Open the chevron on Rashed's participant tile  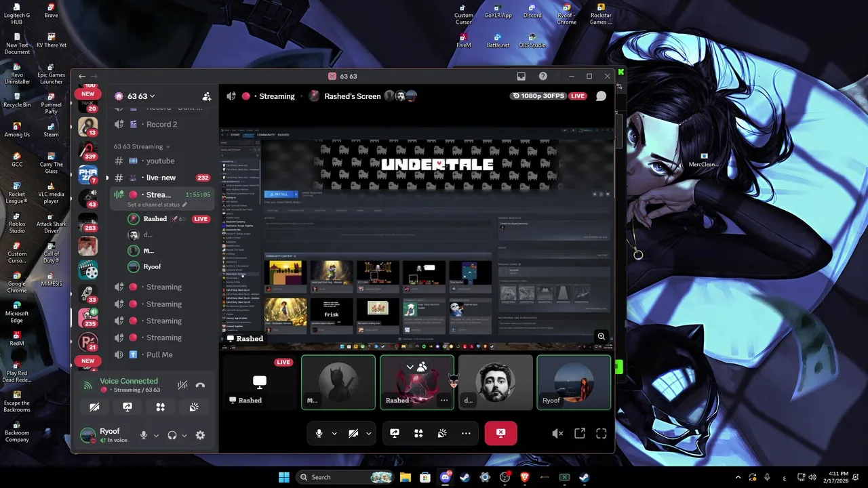[x=410, y=367]
